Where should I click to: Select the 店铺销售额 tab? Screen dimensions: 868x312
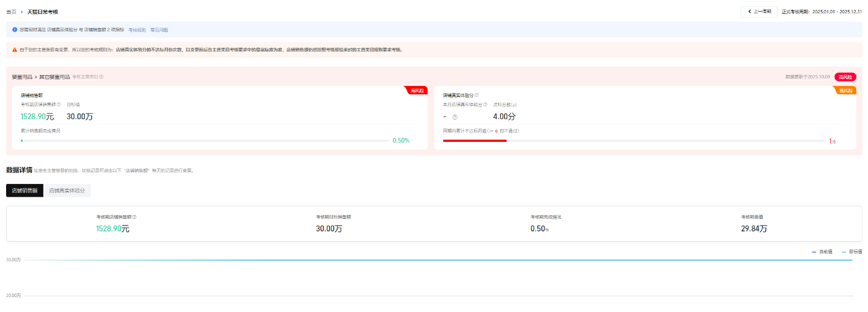click(24, 190)
